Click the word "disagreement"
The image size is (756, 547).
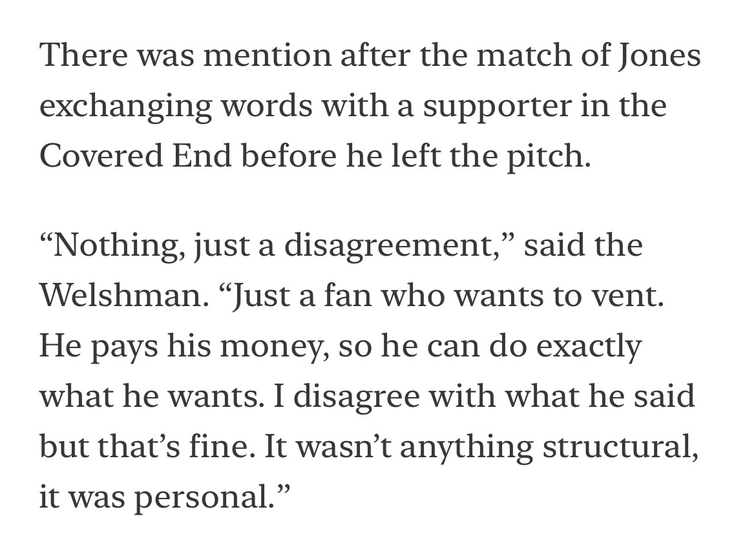point(386,247)
